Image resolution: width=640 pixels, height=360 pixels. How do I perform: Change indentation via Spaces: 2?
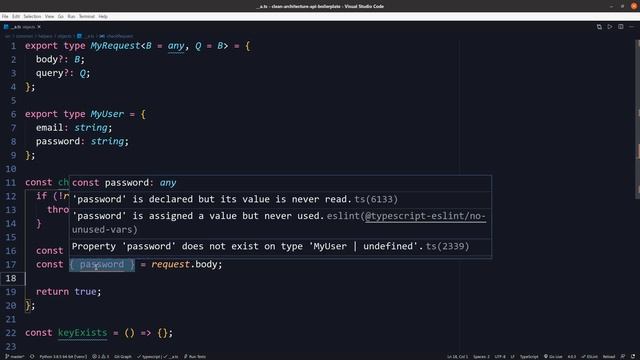(481, 356)
